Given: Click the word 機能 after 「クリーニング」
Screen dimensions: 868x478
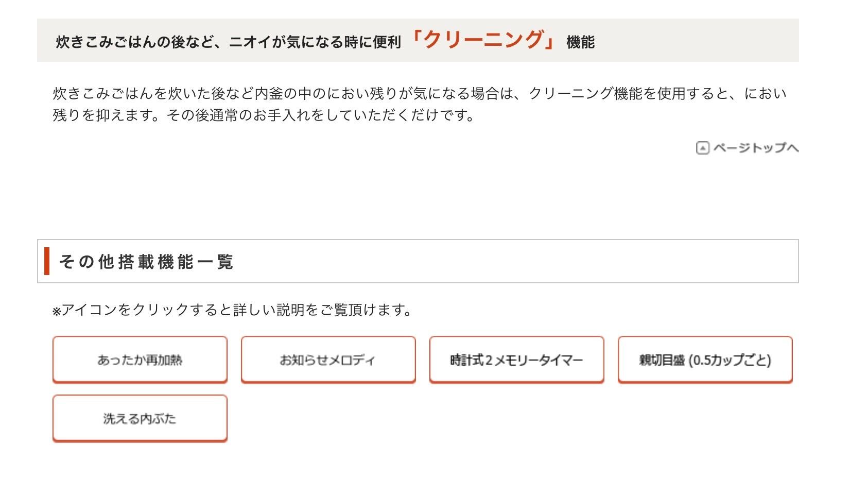Looking at the screenshot, I should pos(580,42).
